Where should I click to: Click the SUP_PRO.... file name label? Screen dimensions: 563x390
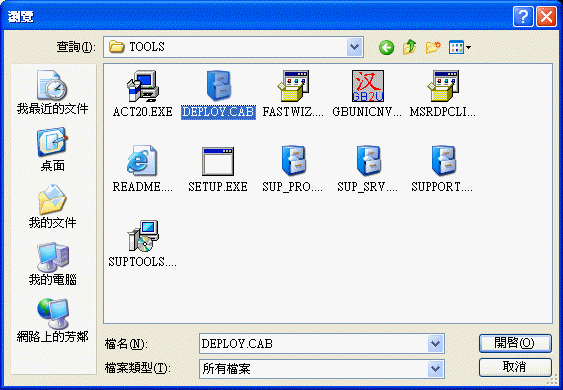coord(293,187)
